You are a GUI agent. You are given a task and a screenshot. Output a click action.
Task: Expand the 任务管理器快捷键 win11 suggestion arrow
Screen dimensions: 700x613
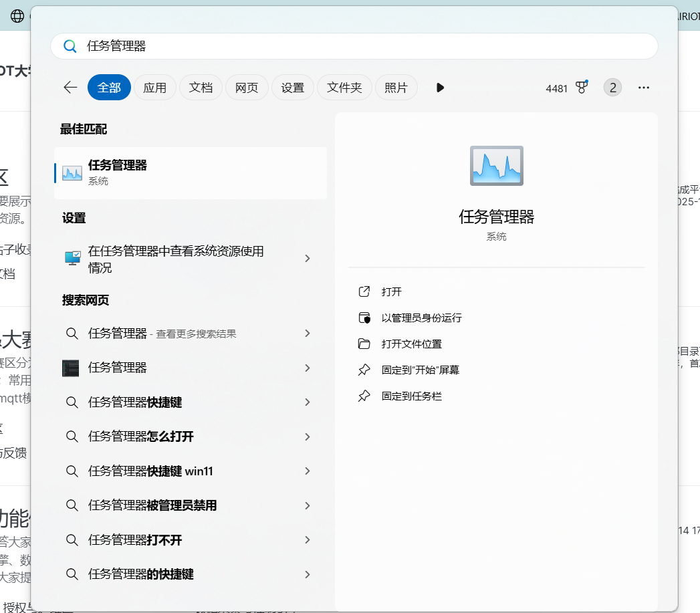308,471
